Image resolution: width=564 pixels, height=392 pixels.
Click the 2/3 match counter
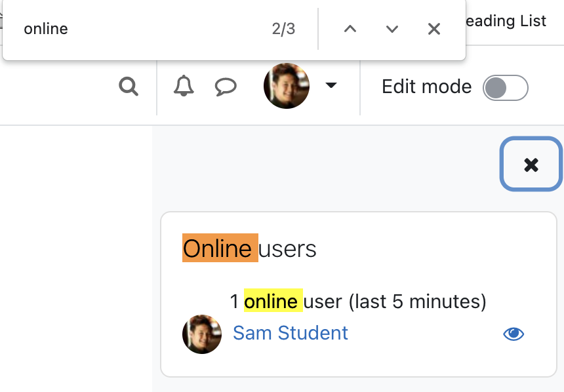283,29
